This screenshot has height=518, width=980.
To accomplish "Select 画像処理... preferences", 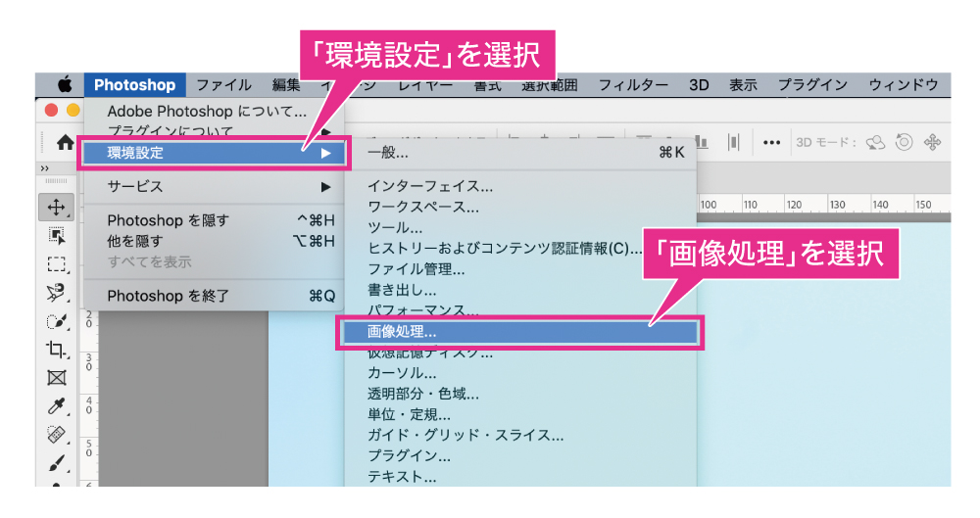I will [x=520, y=332].
